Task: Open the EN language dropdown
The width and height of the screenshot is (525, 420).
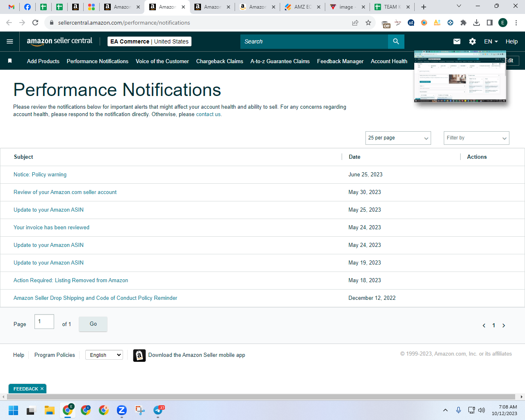Action: click(491, 41)
